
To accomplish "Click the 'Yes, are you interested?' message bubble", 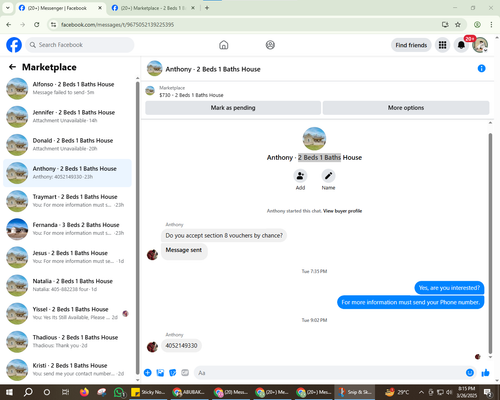I will pyautogui.click(x=449, y=288).
